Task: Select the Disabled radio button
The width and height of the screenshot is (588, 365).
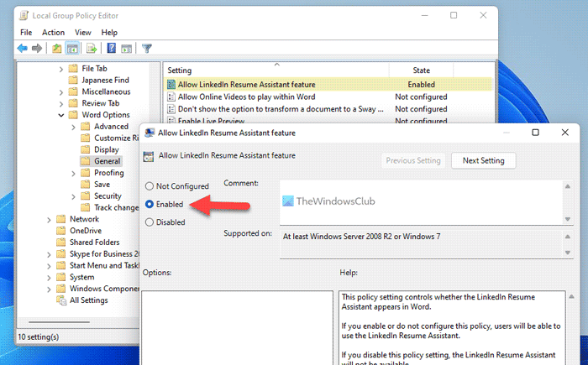Action: (150, 222)
